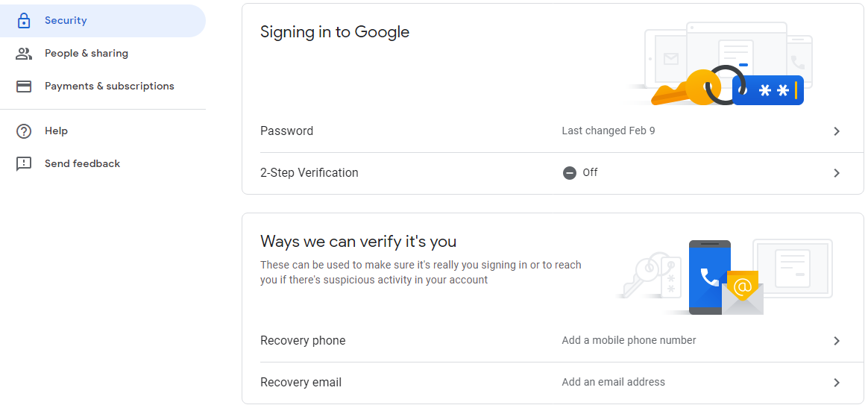Open the Help page link

point(56,131)
